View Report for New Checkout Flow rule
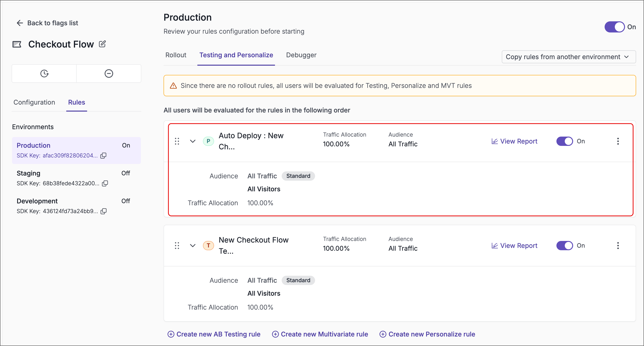 point(514,246)
